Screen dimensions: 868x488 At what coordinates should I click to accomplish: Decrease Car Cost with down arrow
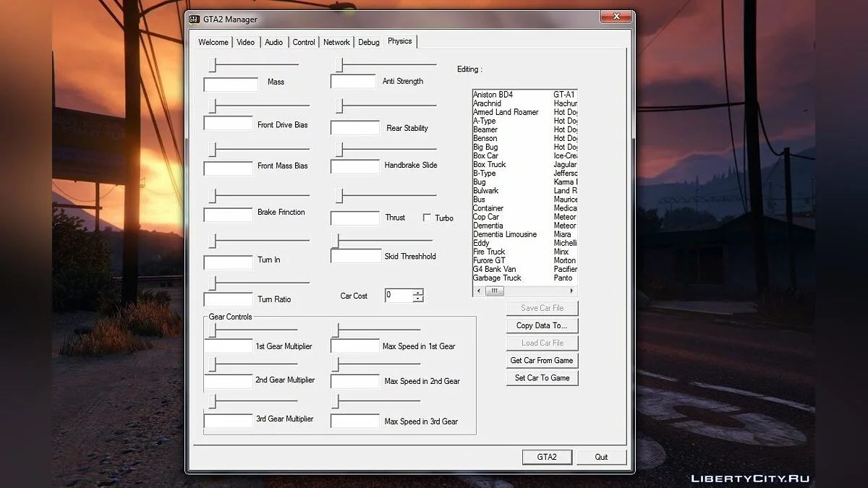point(417,299)
